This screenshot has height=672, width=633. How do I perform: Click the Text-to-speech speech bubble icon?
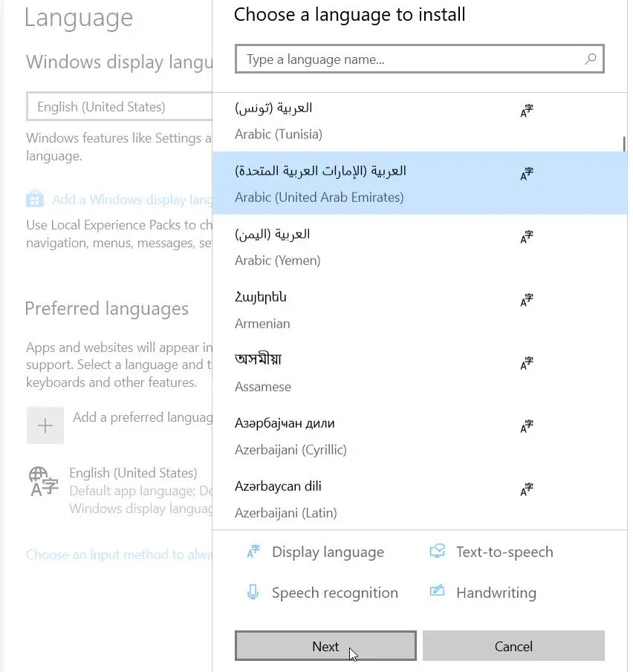438,551
